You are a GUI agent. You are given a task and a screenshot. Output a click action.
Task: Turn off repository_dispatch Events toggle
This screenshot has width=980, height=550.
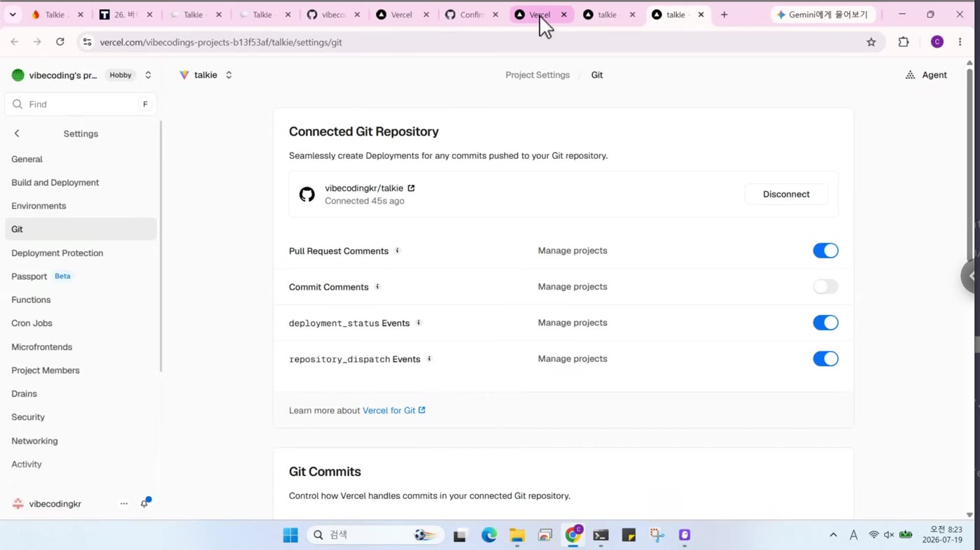coord(825,359)
